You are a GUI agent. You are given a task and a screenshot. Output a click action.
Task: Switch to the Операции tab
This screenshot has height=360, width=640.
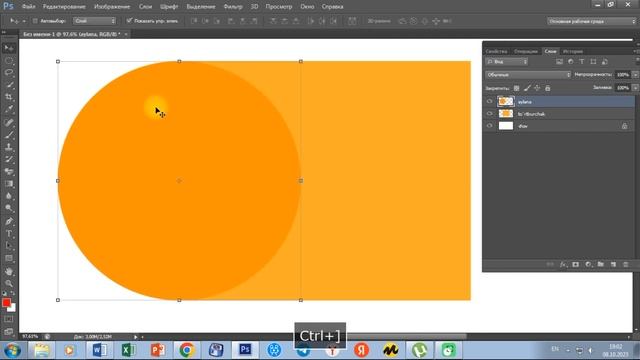pyautogui.click(x=526, y=51)
